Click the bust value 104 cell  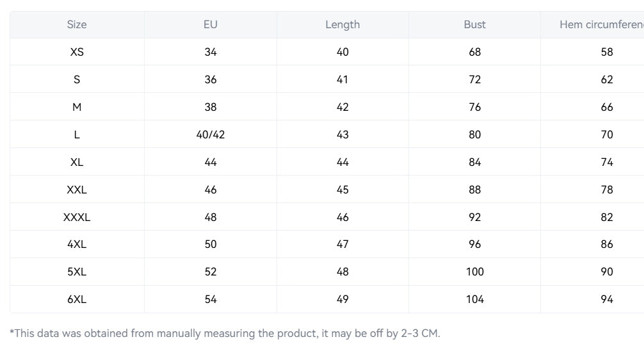[x=475, y=300]
